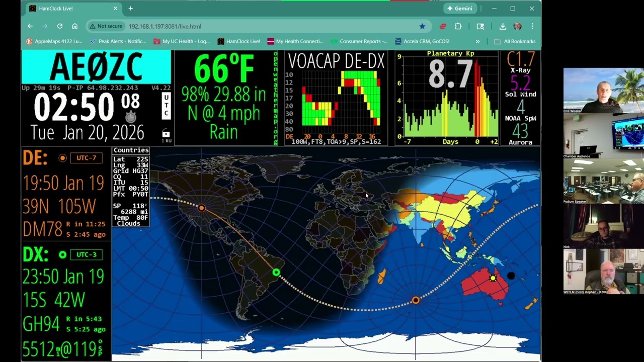
Task: Toggle the UTC time button
Action: pos(166,106)
